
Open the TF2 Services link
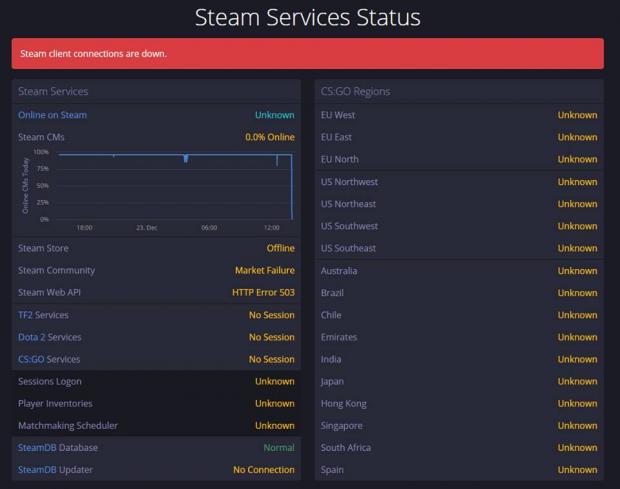(x=43, y=315)
